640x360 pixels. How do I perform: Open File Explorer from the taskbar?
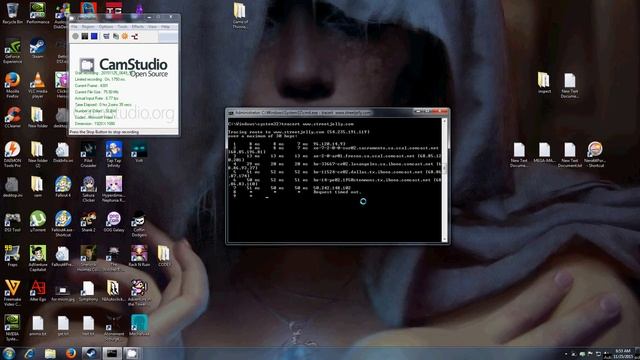click(x=50, y=353)
